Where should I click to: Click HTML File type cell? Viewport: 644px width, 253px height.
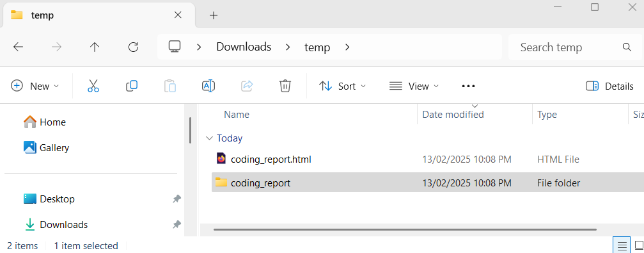(558, 159)
